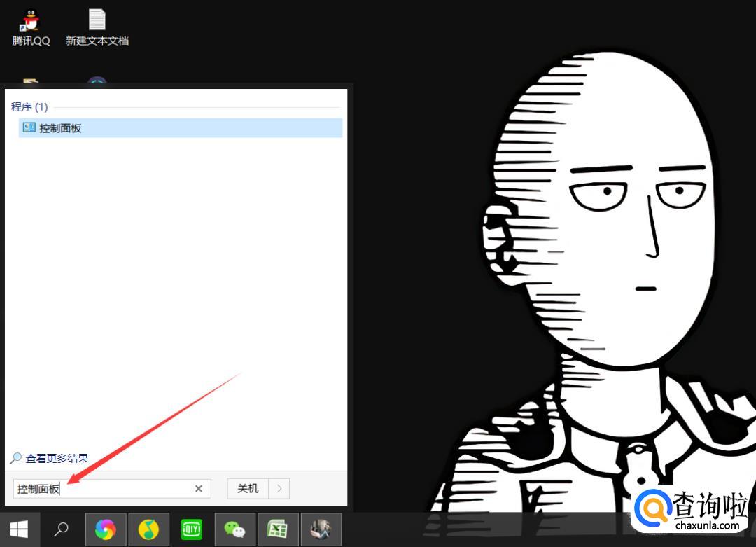Click 查看更多结果 link
The image size is (756, 547).
[x=57, y=458]
